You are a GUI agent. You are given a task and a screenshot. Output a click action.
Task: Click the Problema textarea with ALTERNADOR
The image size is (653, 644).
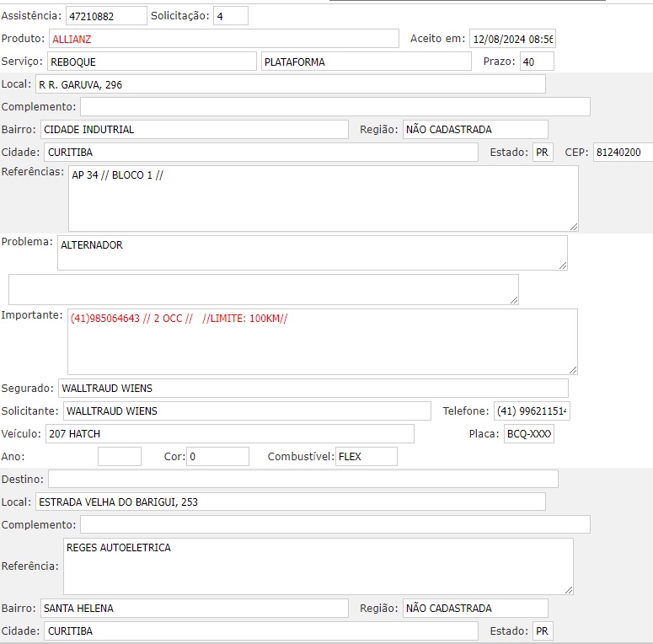313,253
